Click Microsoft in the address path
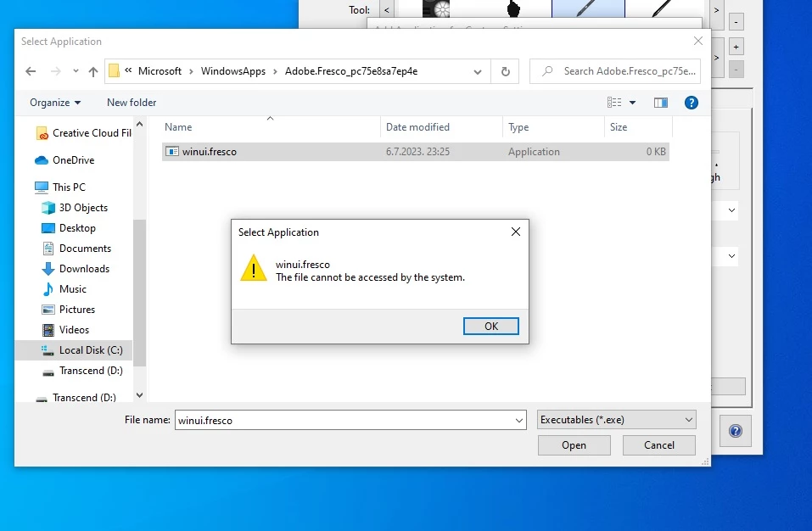The width and height of the screenshot is (812, 531). coord(160,71)
